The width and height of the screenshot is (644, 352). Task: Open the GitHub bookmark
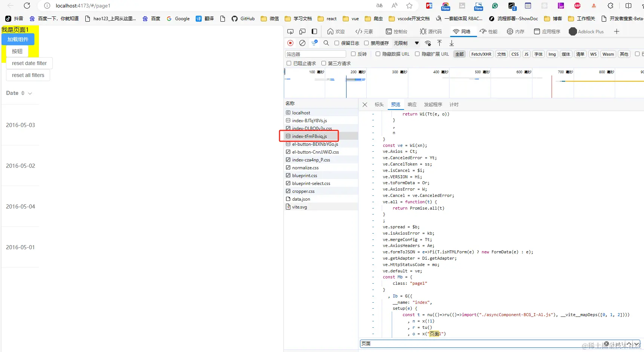[243, 19]
